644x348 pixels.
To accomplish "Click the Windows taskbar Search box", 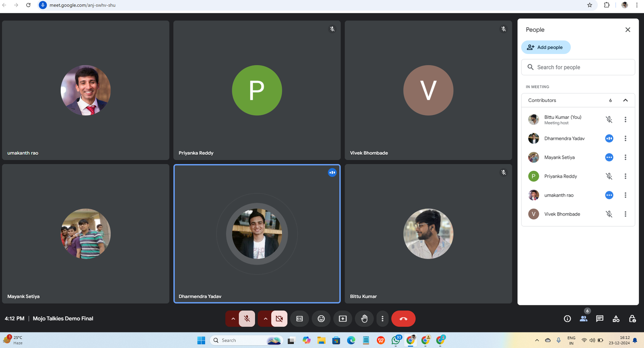I will 246,340.
